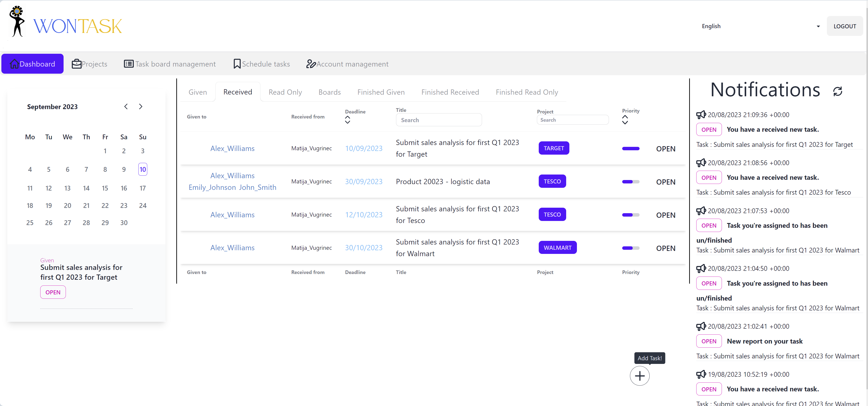Click megaphone icon of 21:09:36 notification
The image size is (868, 406).
[701, 115]
